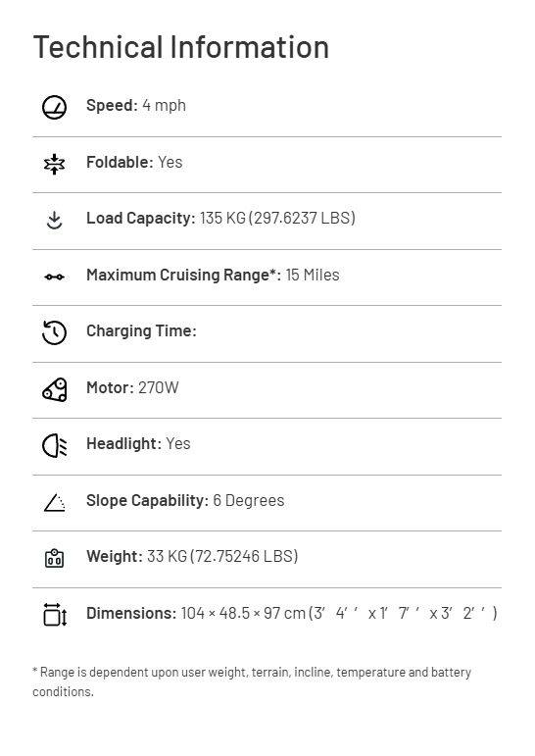Viewport: 535px width, 756px height.
Task: Click the cruising range line icon
Action: pos(55,277)
